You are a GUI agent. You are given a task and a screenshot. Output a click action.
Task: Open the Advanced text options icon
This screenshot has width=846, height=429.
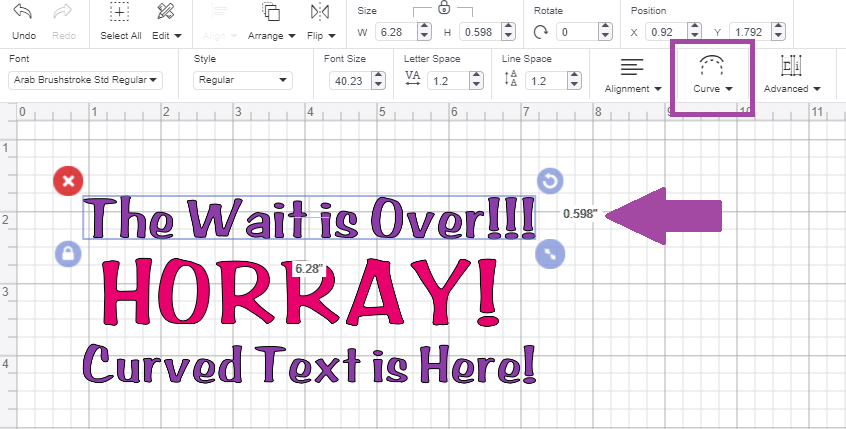(791, 68)
